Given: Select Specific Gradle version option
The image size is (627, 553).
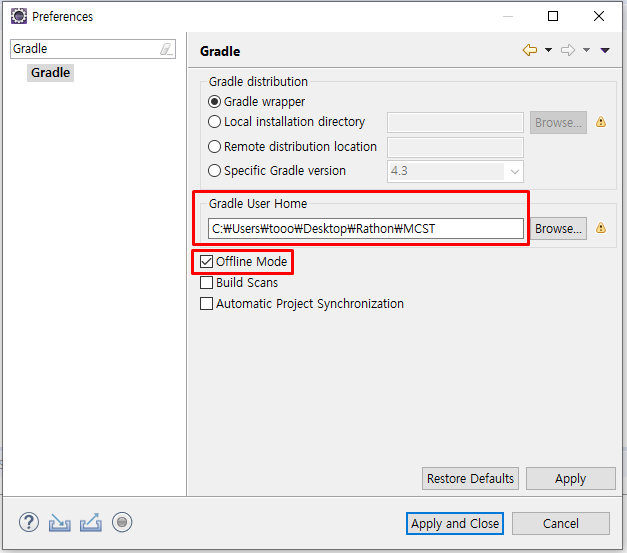Looking at the screenshot, I should [214, 171].
